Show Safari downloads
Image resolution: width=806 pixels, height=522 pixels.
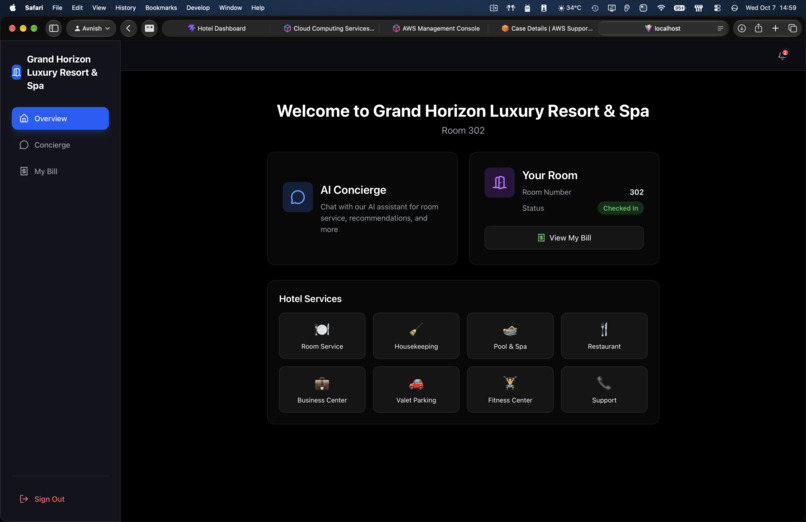coord(741,28)
